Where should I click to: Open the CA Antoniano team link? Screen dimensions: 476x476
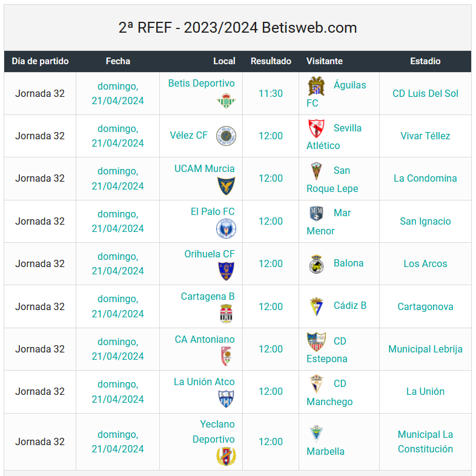coord(205,339)
